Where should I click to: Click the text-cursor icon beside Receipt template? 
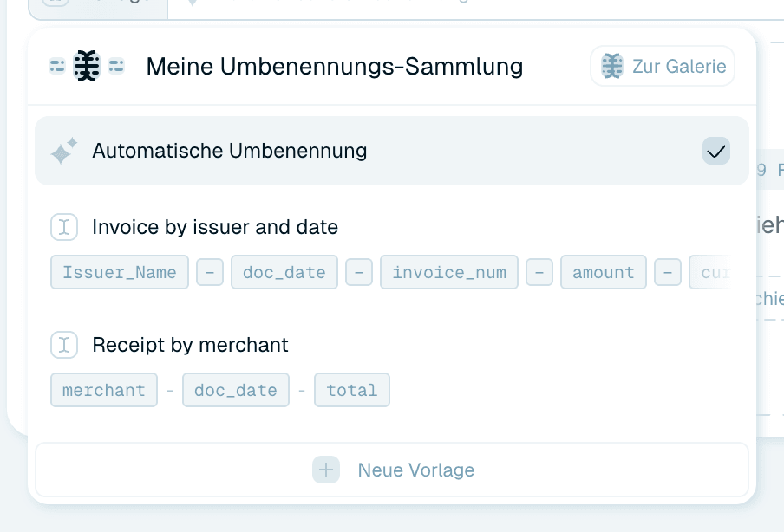point(64,345)
